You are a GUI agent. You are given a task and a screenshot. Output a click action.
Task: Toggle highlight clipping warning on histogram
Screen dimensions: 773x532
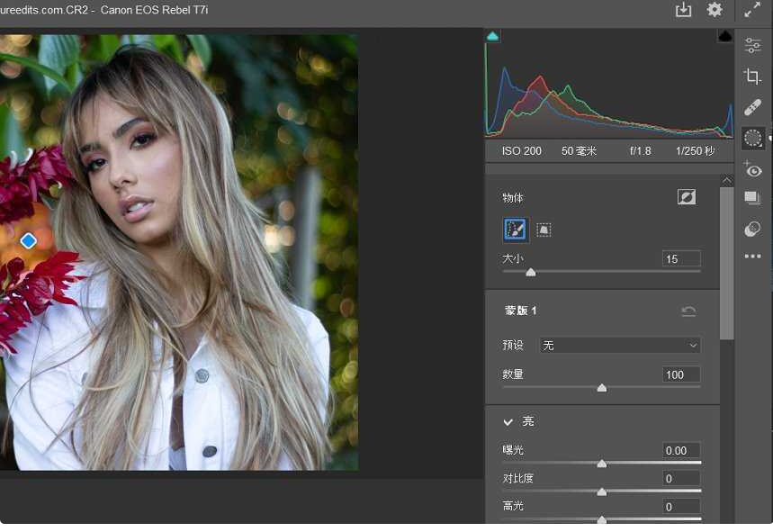pyautogui.click(x=724, y=35)
